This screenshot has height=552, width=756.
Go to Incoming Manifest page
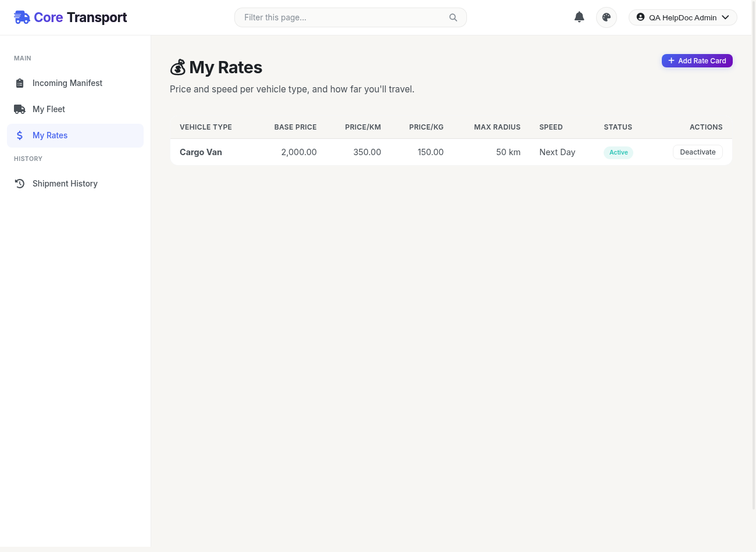tap(75, 83)
